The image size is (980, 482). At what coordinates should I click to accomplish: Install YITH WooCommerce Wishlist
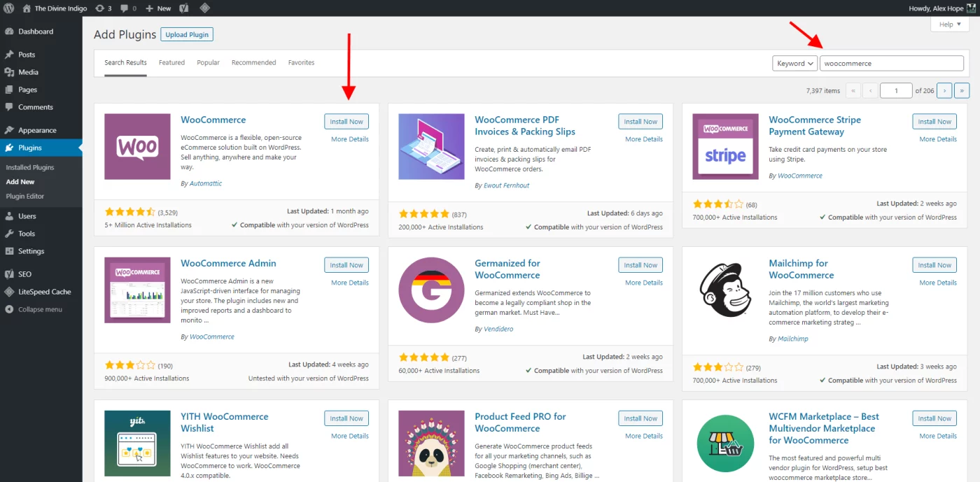tap(346, 418)
